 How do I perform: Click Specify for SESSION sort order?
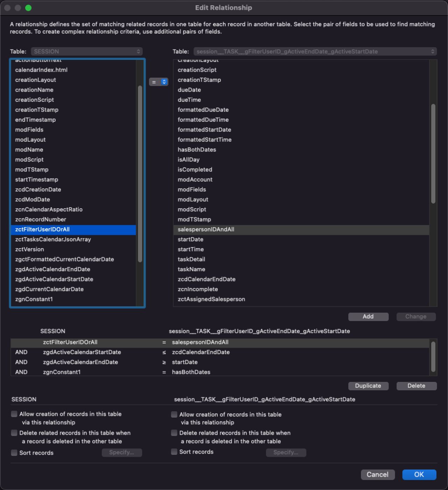point(122,453)
